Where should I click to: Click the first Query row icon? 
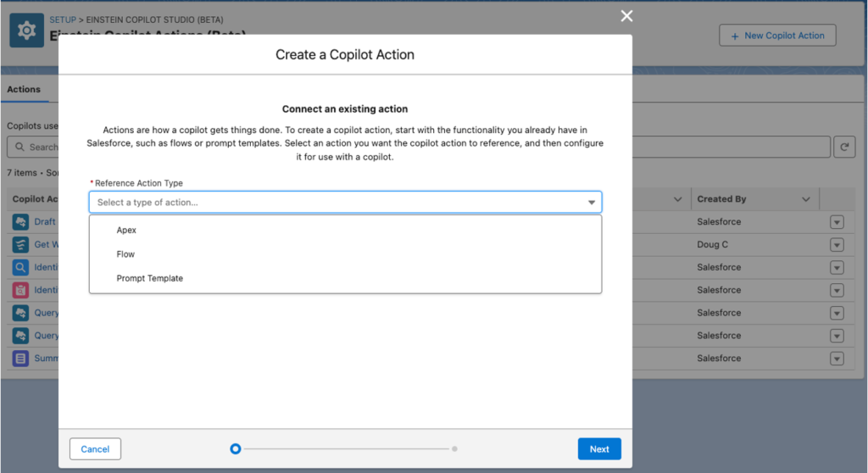click(x=20, y=313)
